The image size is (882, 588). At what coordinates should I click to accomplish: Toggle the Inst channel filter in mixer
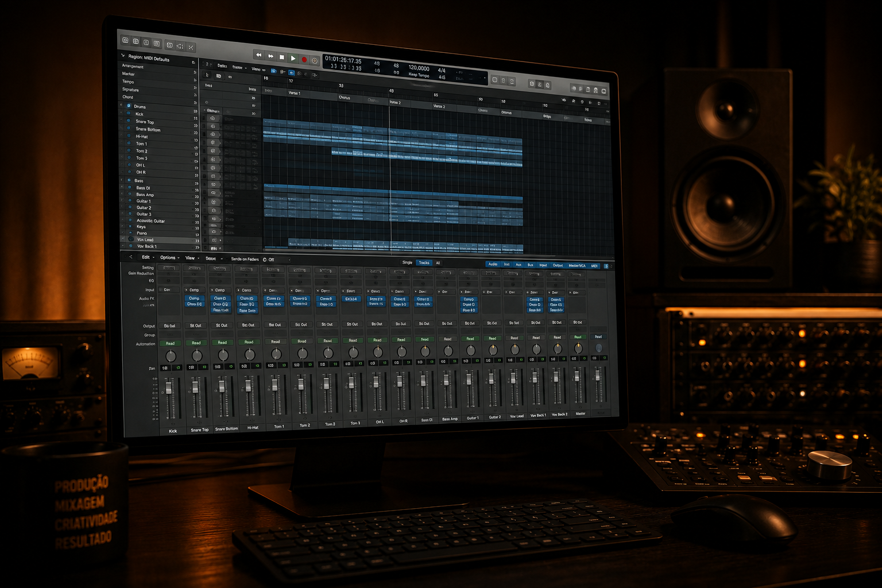pos(506,264)
